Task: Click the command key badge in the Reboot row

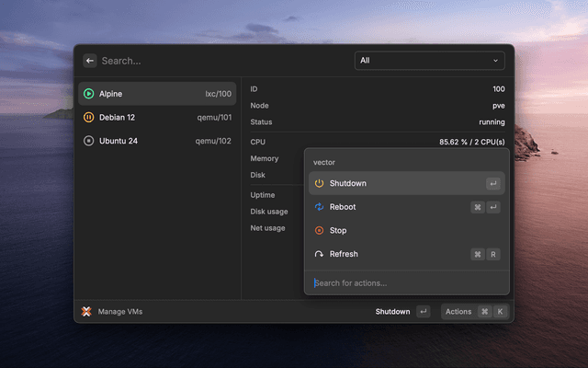Action: coord(478,207)
